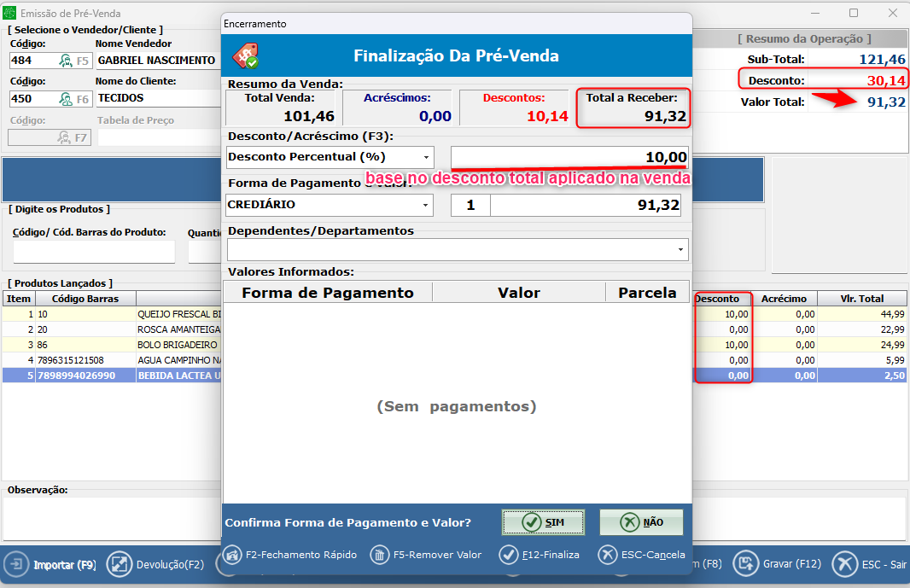Viewport: 910px width, 588px height.
Task: Expand the CREDIÁRIO payment method dropdown
Action: point(425,206)
